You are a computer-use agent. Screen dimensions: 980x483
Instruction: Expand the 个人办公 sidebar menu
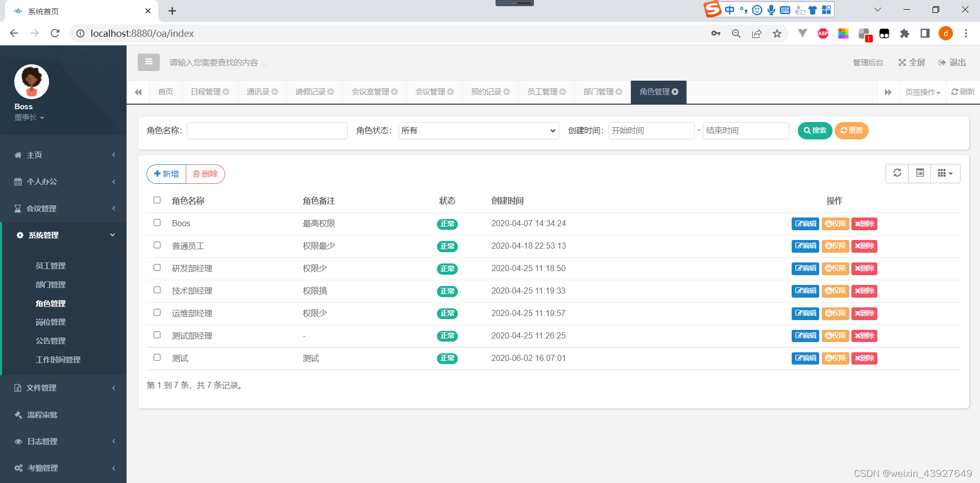pos(63,181)
